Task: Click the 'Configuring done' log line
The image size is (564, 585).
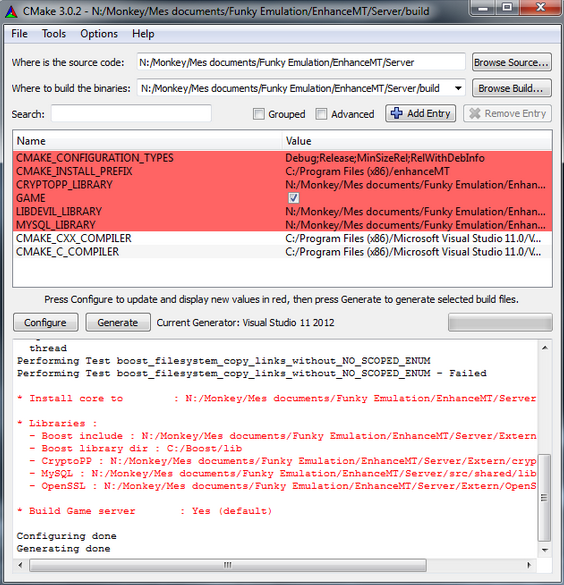Action: (66, 536)
